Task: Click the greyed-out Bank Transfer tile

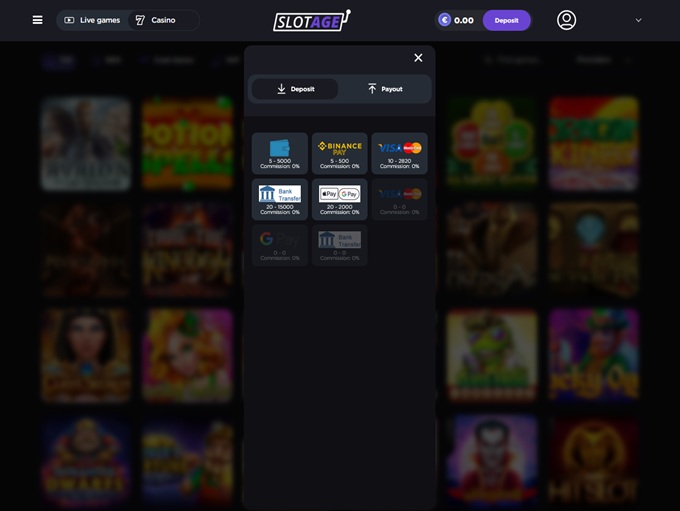Action: [339, 245]
